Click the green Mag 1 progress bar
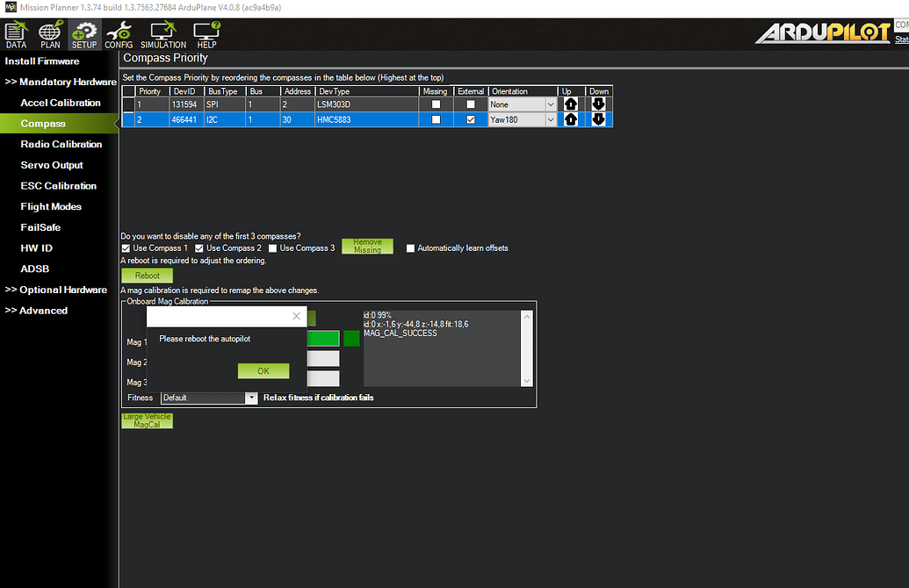Screen dimensions: 909x588 (x=323, y=338)
